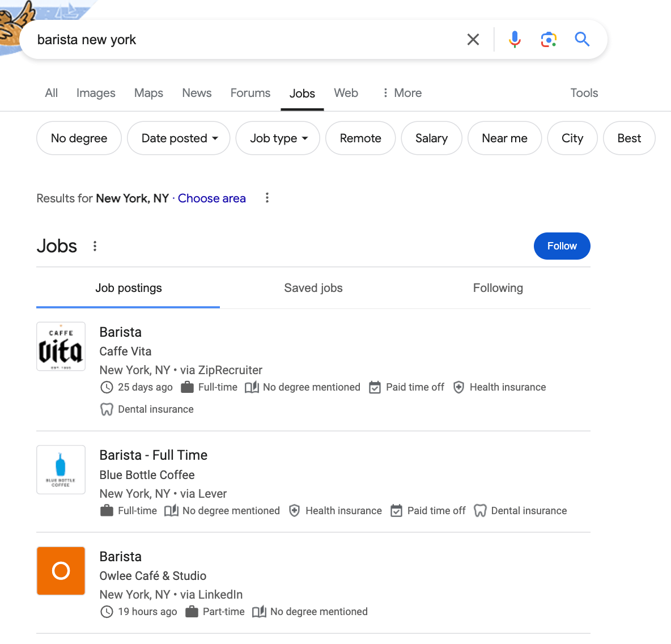671x644 pixels.
Task: Start voice search with microphone icon
Action: (x=515, y=39)
